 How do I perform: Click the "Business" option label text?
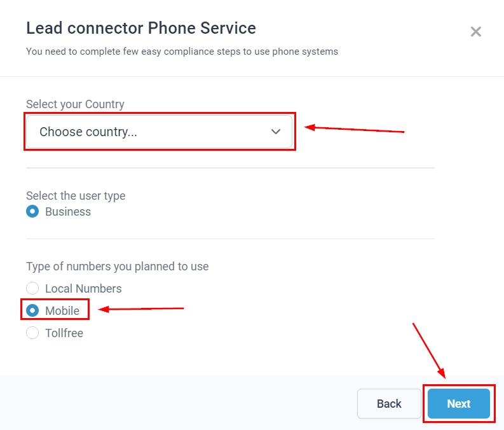click(68, 212)
